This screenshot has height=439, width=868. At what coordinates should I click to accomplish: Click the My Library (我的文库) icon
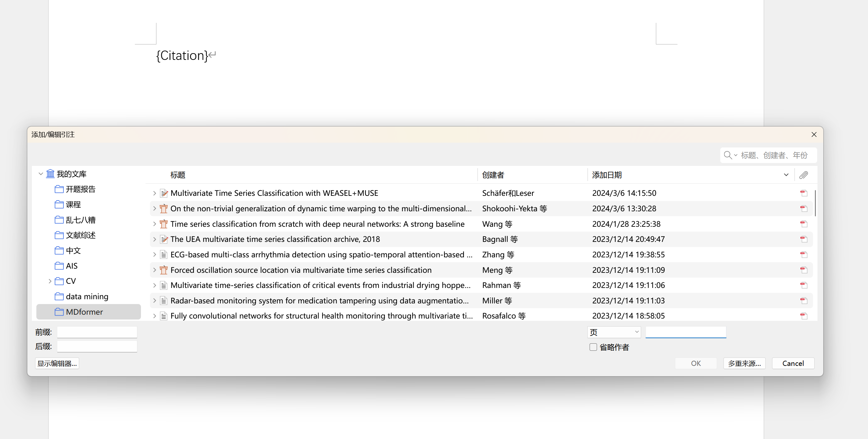(x=50, y=174)
